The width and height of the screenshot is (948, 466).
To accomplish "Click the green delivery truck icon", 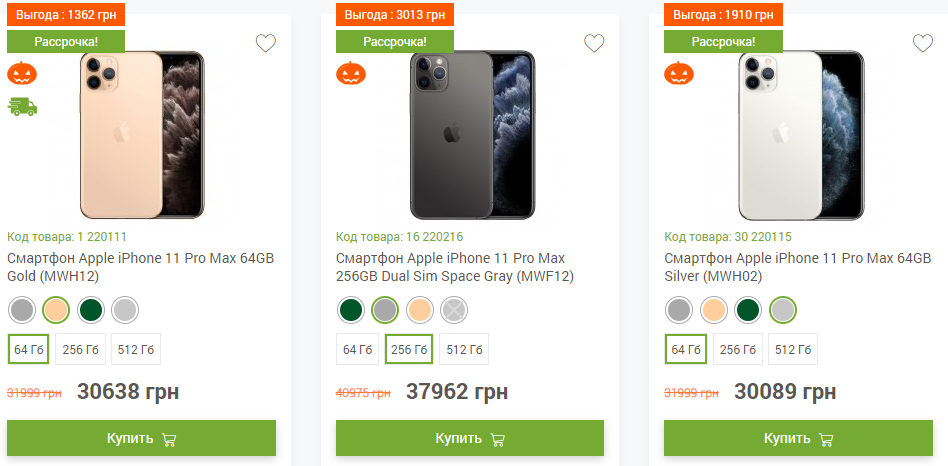I will [x=22, y=106].
